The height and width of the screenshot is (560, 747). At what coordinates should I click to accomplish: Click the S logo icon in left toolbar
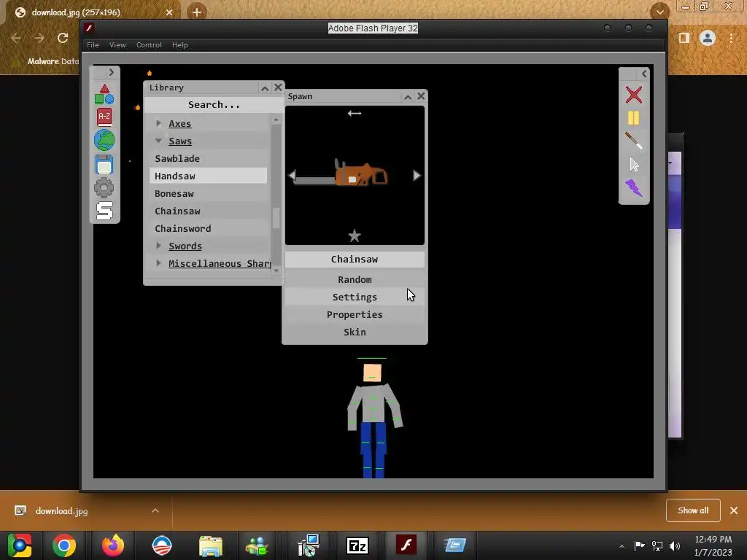104,211
